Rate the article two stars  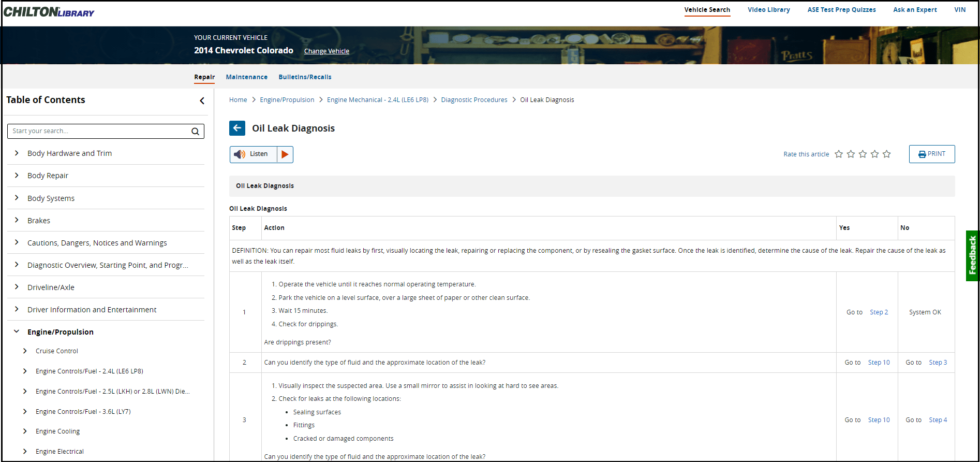(x=851, y=154)
